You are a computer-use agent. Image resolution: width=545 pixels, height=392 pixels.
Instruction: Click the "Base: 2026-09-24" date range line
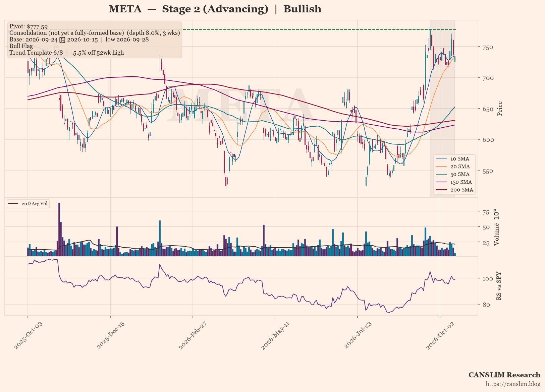tap(79, 40)
